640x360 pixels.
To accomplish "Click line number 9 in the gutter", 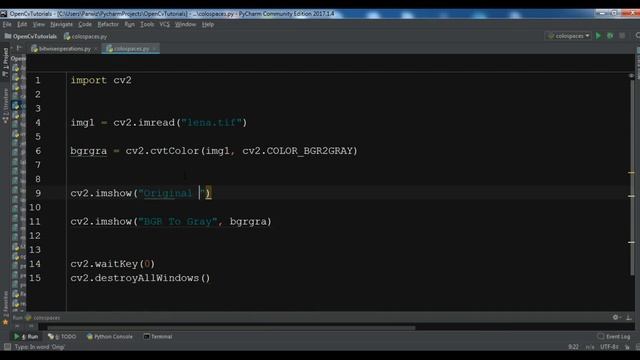I will point(38,193).
